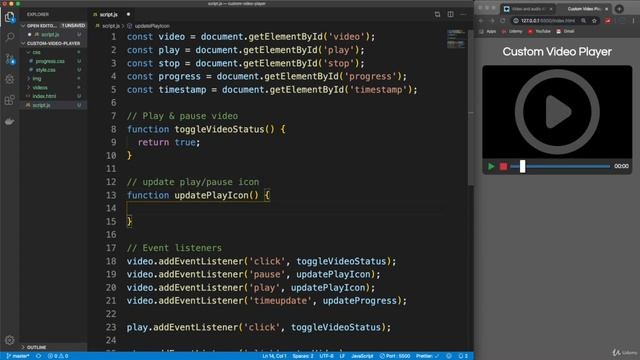The width and height of the screenshot is (640, 360).
Task: Open the Manage gear at activity bar bottom
Action: point(9,340)
